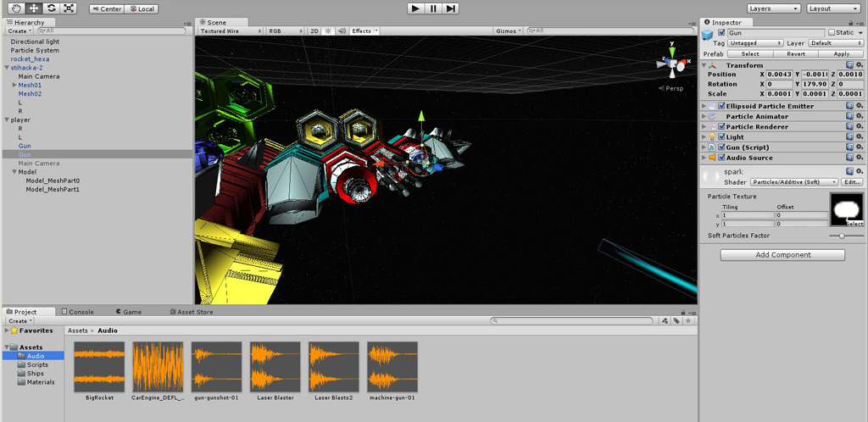
Task: Switch to the Game tab
Action: [129, 312]
